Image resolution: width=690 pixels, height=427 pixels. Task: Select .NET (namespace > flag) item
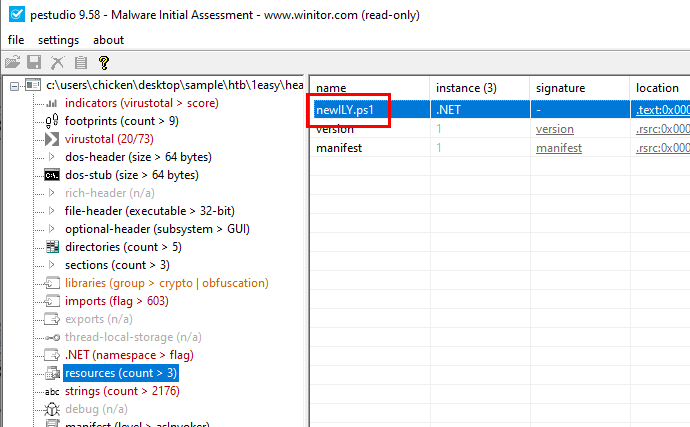[x=129, y=355]
